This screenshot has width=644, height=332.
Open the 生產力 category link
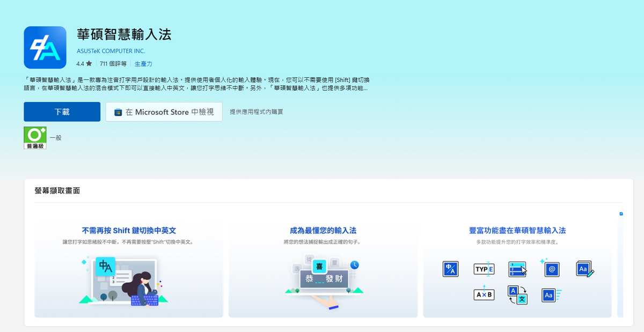click(143, 63)
